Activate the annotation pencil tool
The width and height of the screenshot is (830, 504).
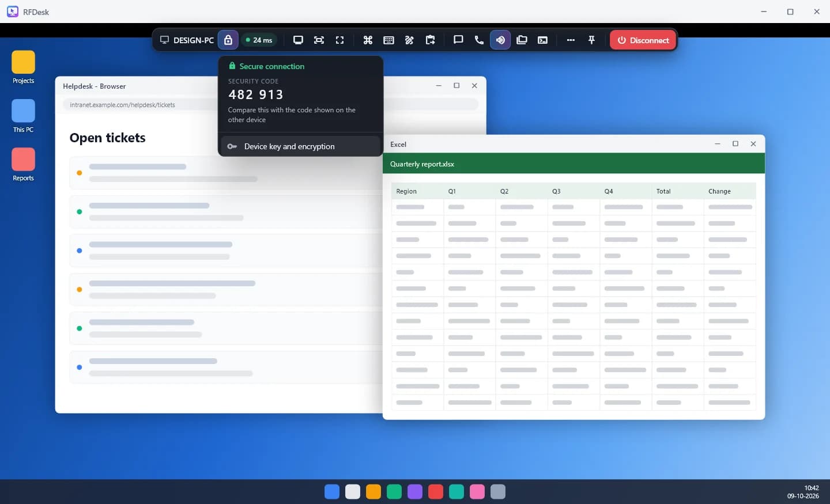point(409,40)
